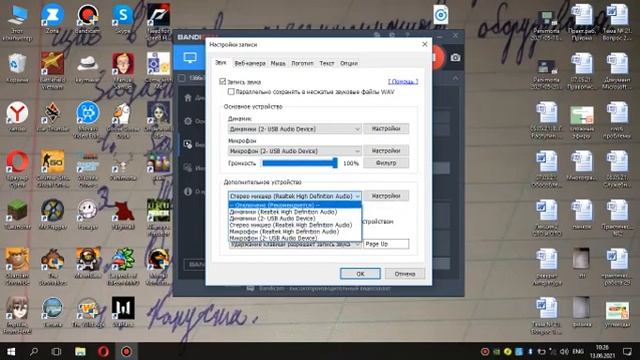Click the Bandicam about info sidebar icon
640x360 pixels.
click(x=188, y=191)
